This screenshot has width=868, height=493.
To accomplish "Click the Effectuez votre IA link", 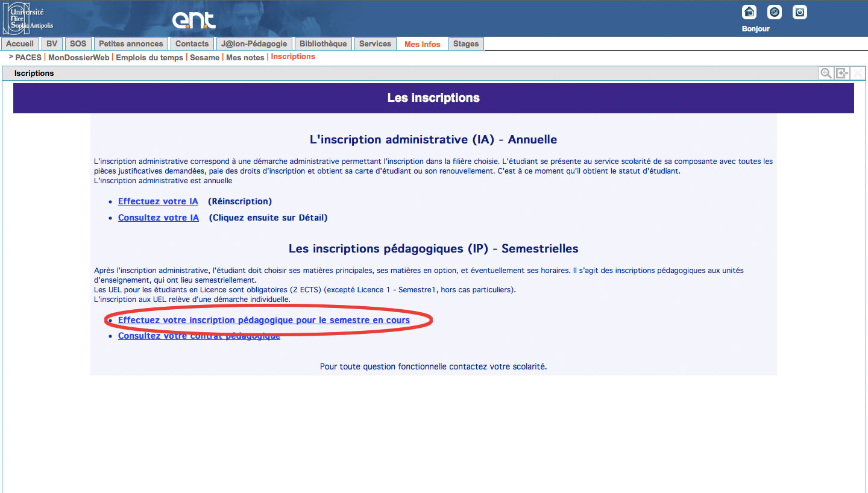I will 158,201.
